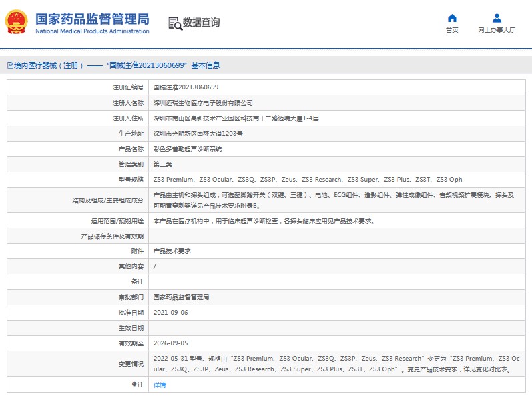The image size is (532, 398).
Task: Click the 国家药品监督管理局 title text
Action: coord(92,19)
